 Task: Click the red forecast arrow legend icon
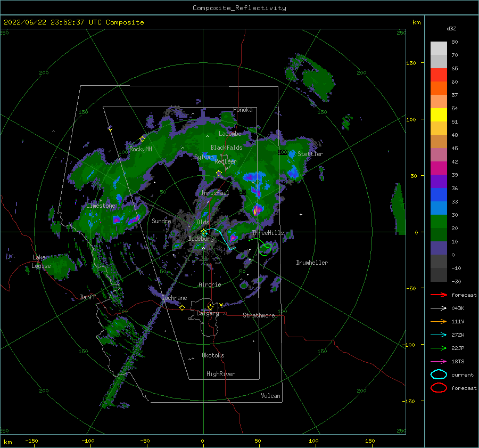pyautogui.click(x=439, y=295)
